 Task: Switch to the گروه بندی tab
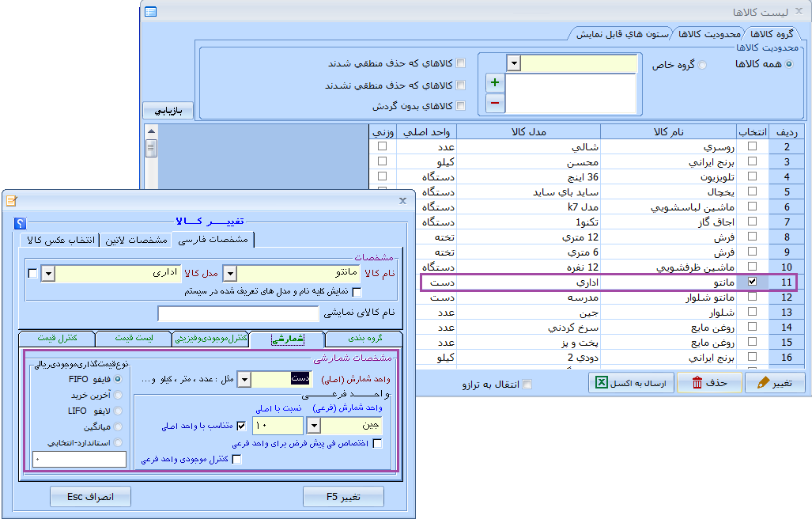[365, 339]
